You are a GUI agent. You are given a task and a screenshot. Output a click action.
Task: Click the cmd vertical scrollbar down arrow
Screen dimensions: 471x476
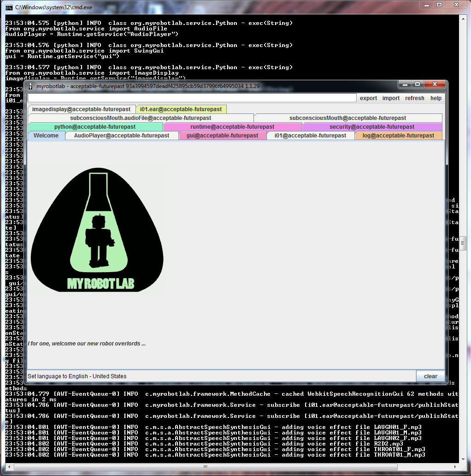[463, 459]
